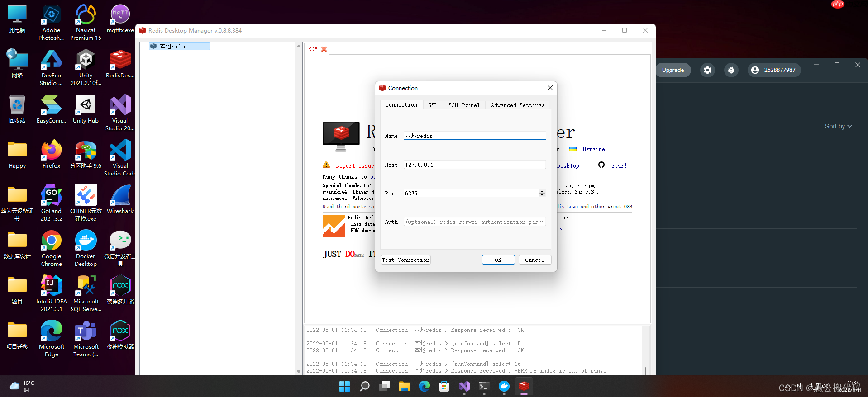
Task: Click Upgrade button in Docker window
Action: click(x=673, y=70)
